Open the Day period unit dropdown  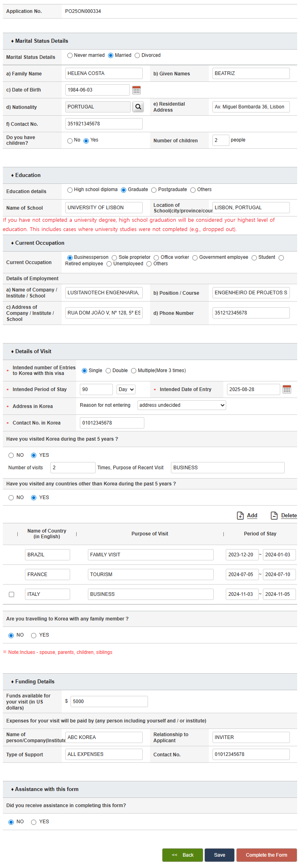point(126,389)
